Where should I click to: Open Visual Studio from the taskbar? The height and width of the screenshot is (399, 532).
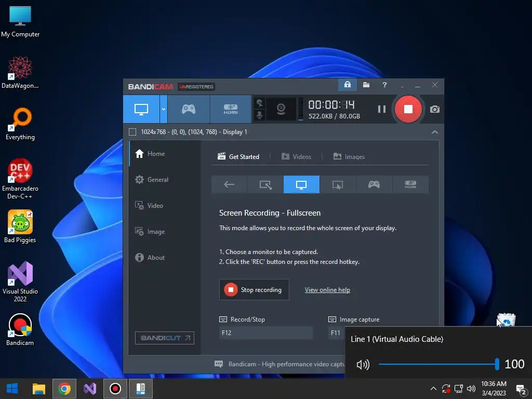[90, 389]
